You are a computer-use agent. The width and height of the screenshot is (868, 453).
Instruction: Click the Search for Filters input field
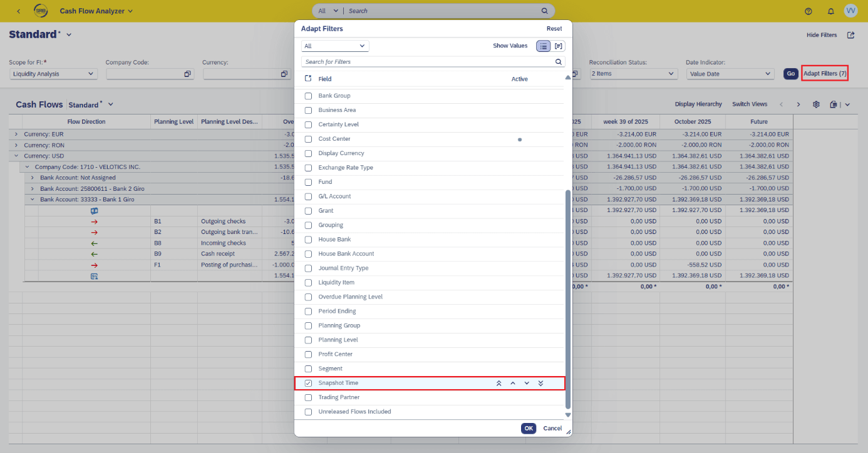[x=427, y=62]
